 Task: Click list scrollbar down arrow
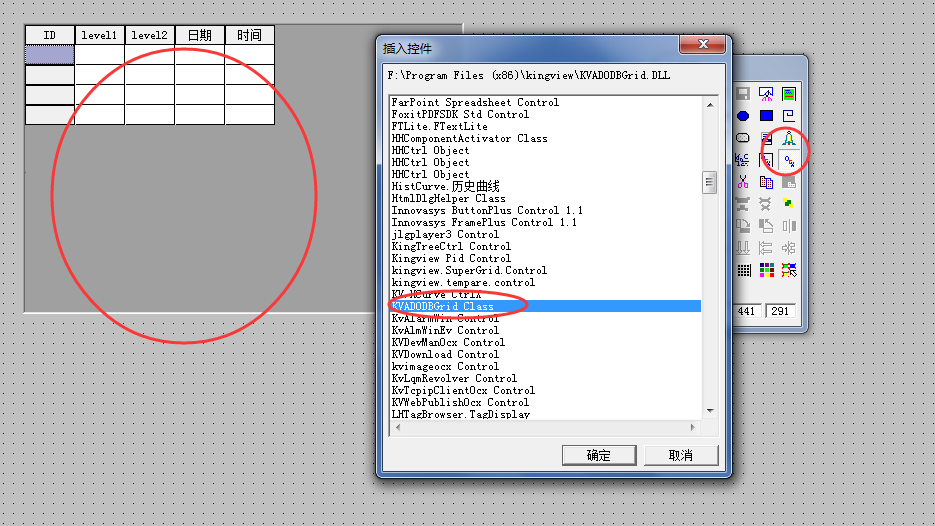[x=710, y=410]
